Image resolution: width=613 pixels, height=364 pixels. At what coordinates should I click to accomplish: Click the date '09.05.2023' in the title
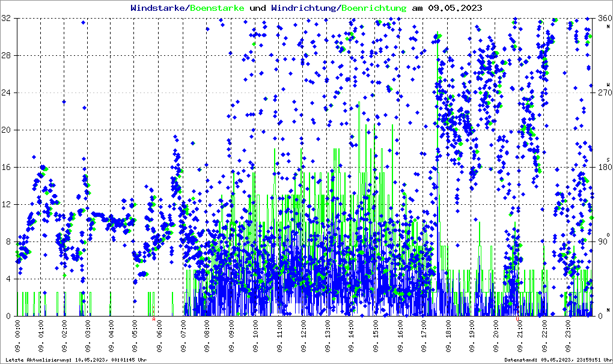tap(454, 8)
